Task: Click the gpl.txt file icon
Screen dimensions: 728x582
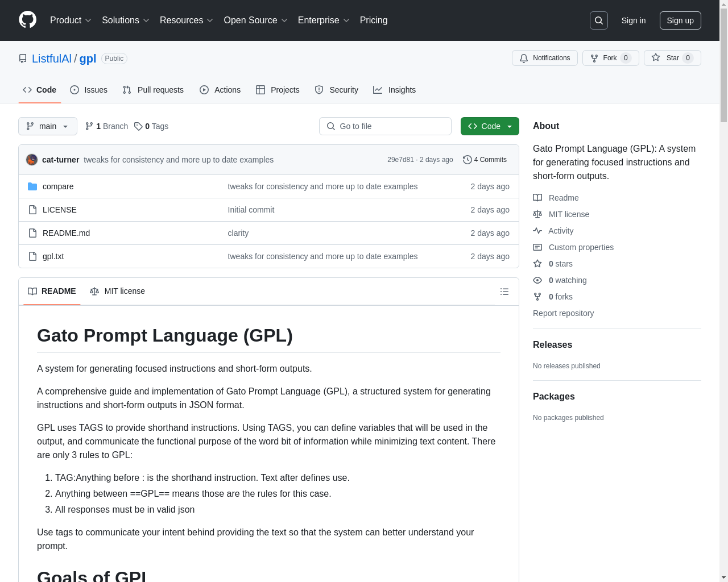Action: tap(32, 256)
